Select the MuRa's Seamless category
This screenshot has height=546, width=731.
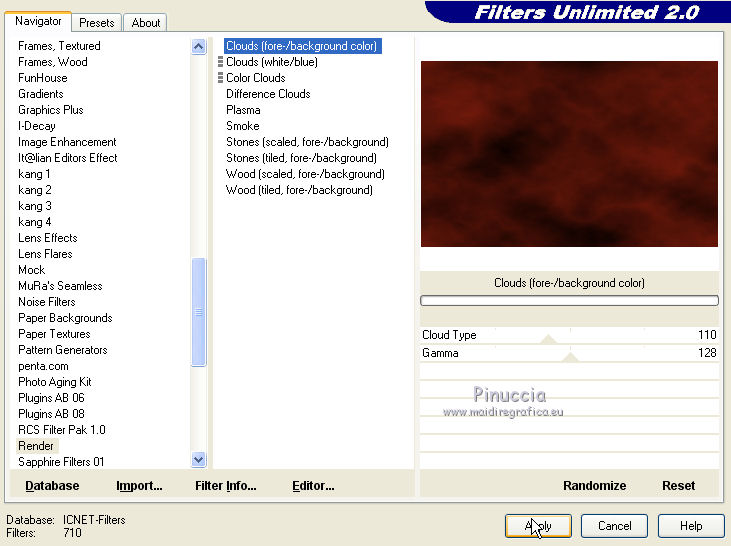coord(60,286)
